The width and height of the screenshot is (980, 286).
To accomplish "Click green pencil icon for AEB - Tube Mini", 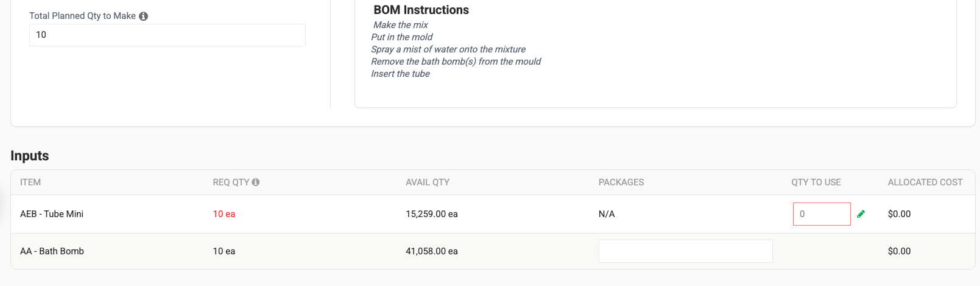I will pos(861,214).
